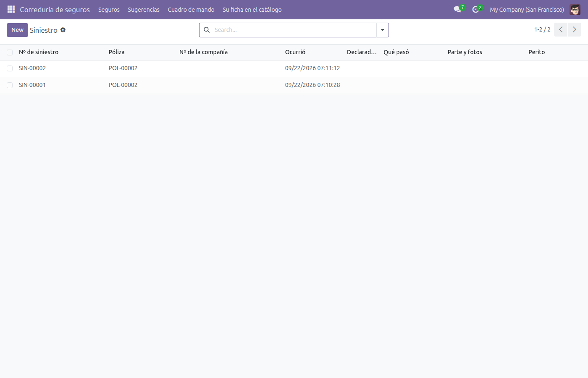
Task: Click the Siniestro breadcrumb title
Action: [x=44, y=30]
